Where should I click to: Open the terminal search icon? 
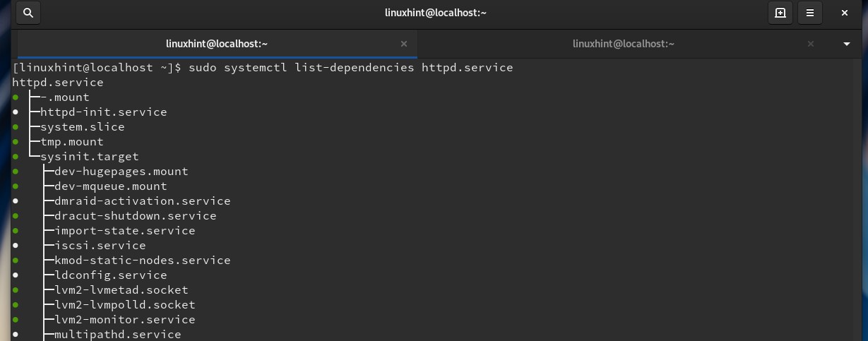click(28, 13)
